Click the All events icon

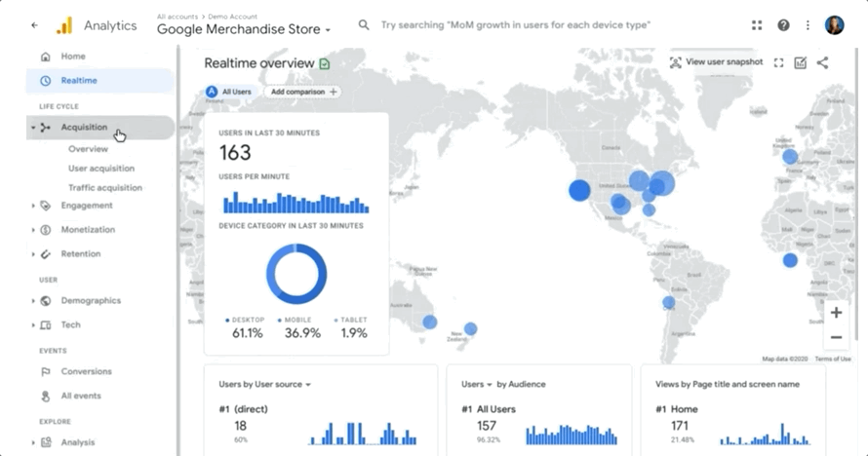[x=46, y=397]
